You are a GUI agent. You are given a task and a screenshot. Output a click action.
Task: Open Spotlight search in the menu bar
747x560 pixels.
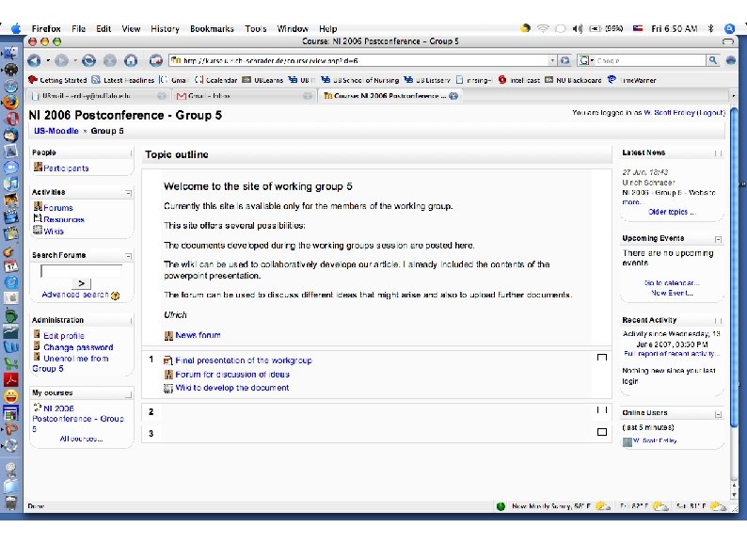[x=729, y=28]
